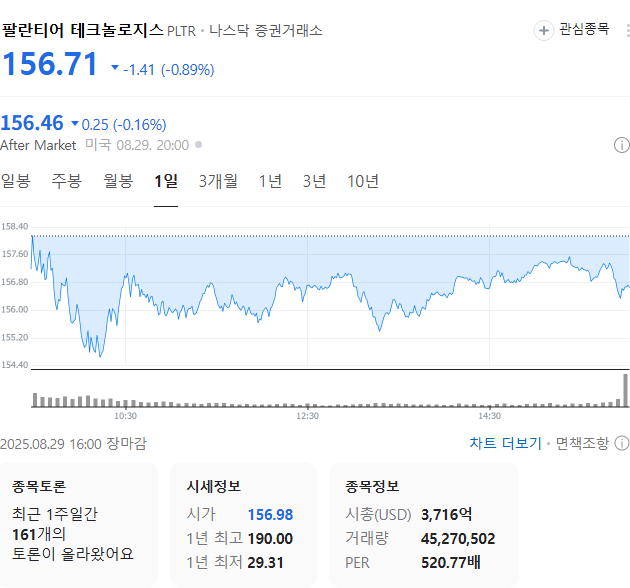Click the tall closing volume bar
The image size is (630, 588).
pyautogui.click(x=625, y=390)
